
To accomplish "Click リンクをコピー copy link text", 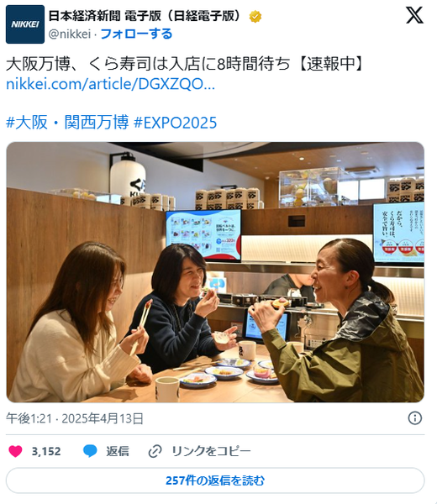I will [x=211, y=451].
